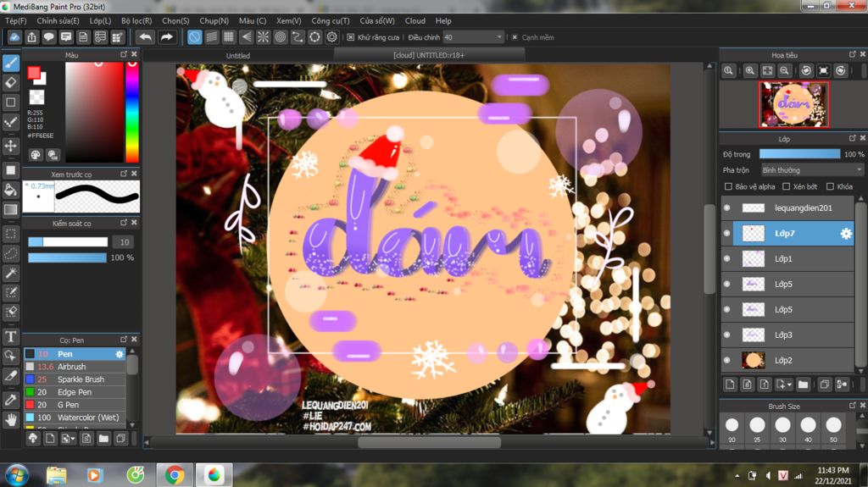
Task: Select the Lớp3 layer
Action: 787,335
